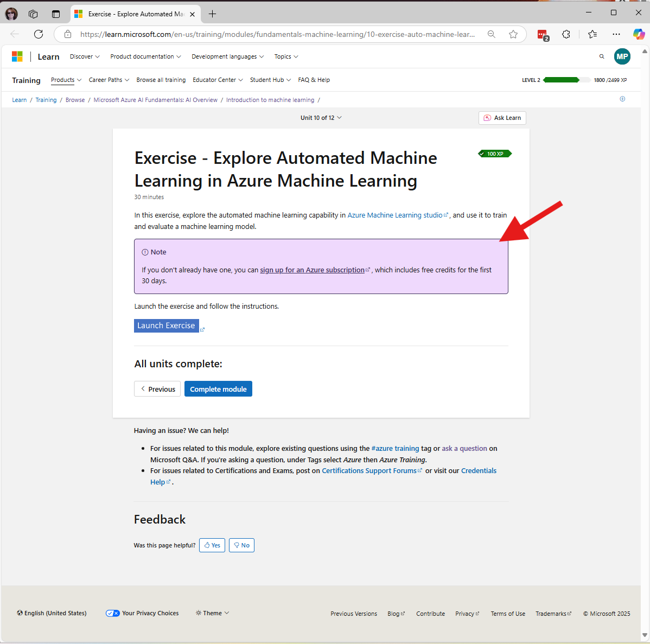Open a new browser tab
Image resolution: width=650 pixels, height=644 pixels.
[212, 14]
